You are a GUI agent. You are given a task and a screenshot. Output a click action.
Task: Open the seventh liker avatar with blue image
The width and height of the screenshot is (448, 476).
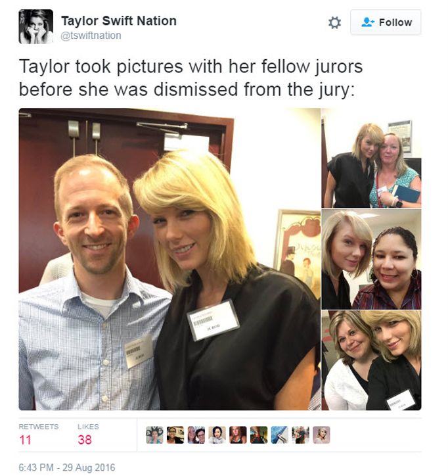click(280, 435)
